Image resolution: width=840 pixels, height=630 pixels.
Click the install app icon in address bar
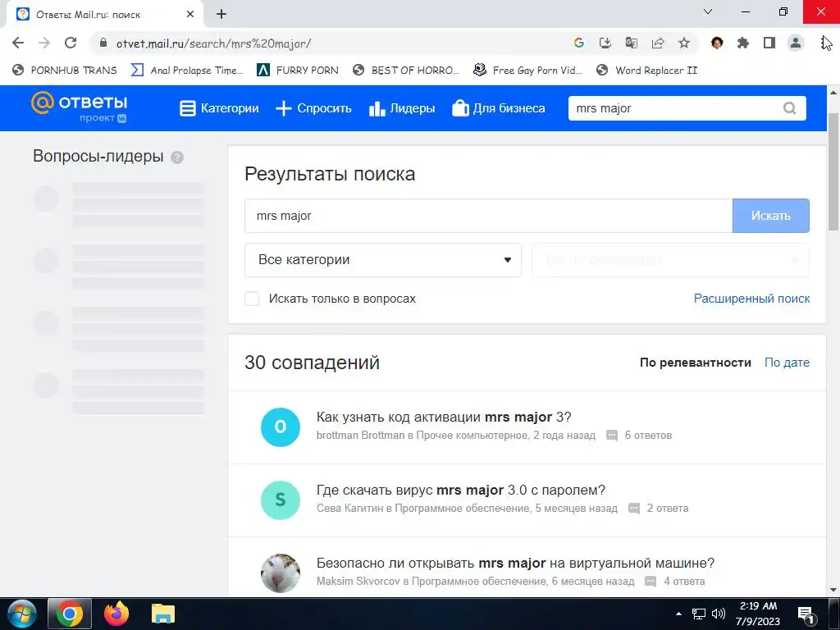coord(605,43)
